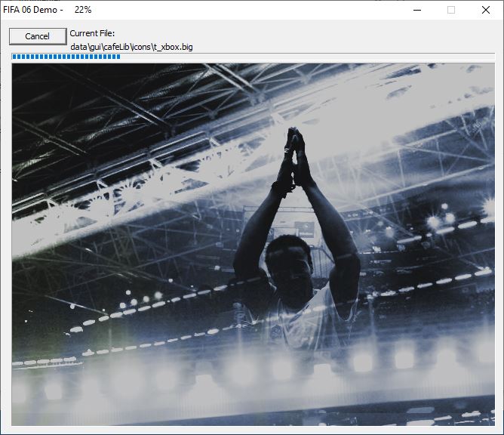Cancel the FIFA 06 Demo installation
The image size is (504, 435).
(38, 36)
